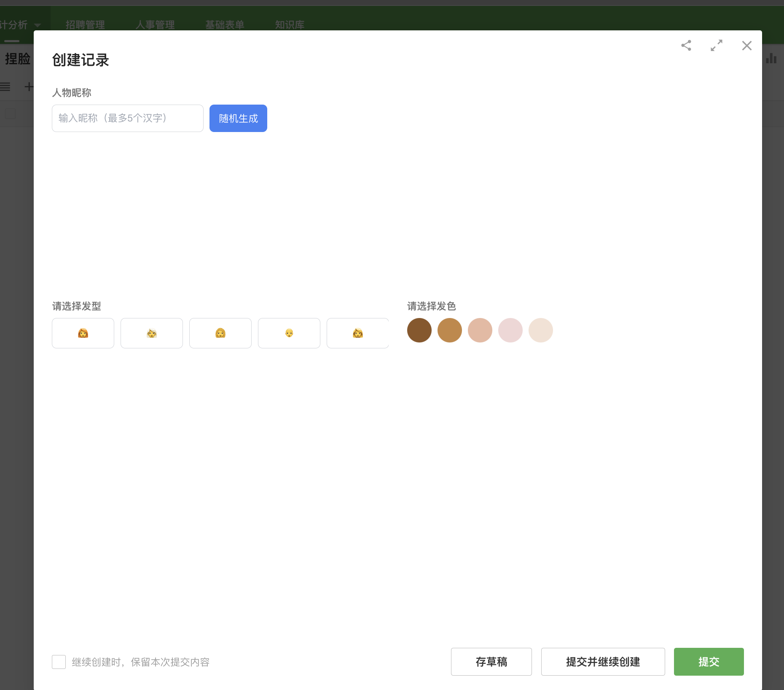
Task: Expand the 分析 dropdown arrow
Action: click(x=38, y=25)
